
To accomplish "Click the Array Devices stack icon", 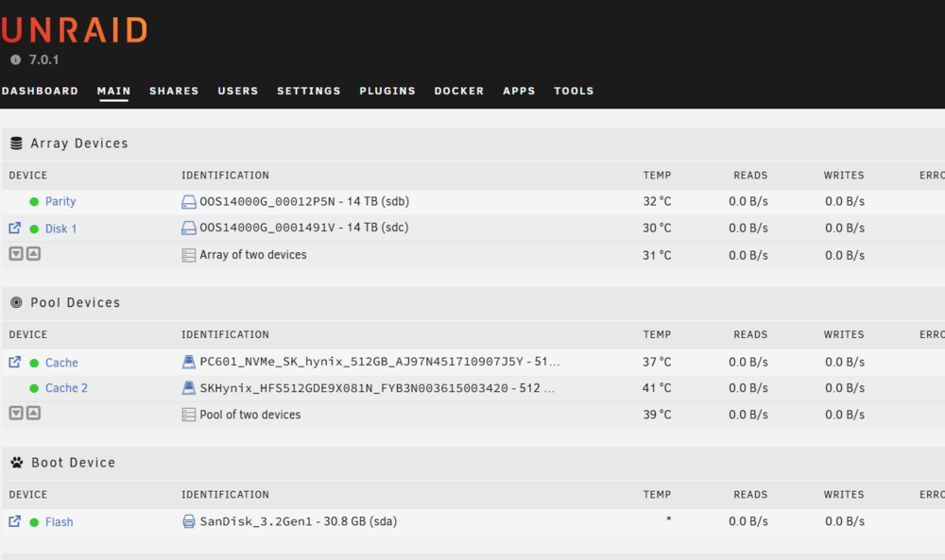I will tap(16, 144).
